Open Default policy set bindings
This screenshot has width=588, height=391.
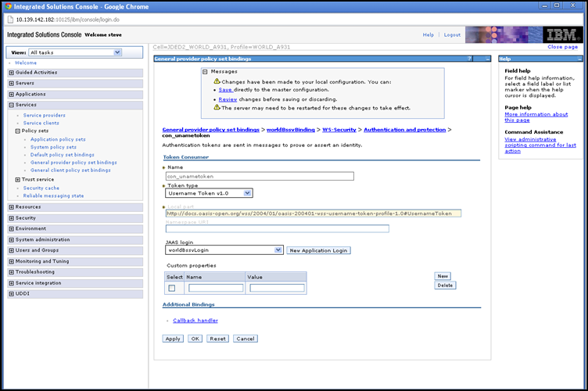63,155
